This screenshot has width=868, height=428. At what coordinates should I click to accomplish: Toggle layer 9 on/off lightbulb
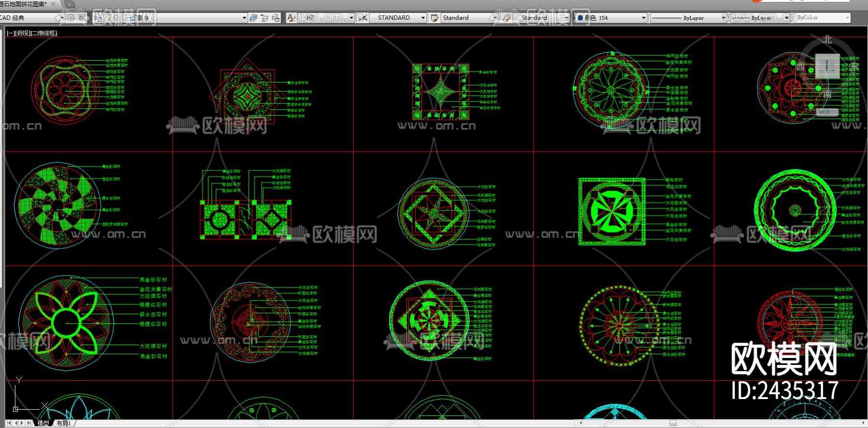coord(109,18)
